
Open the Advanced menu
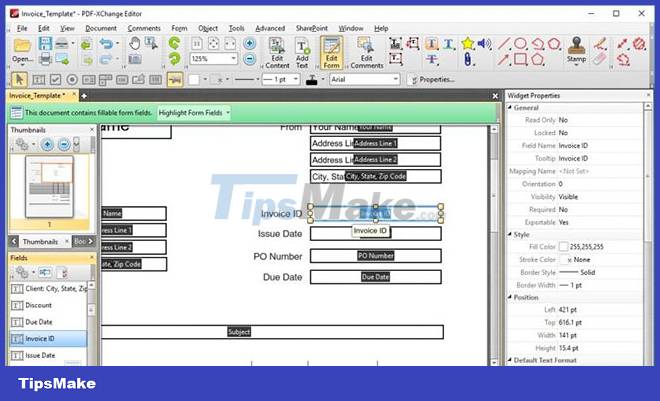[270, 28]
